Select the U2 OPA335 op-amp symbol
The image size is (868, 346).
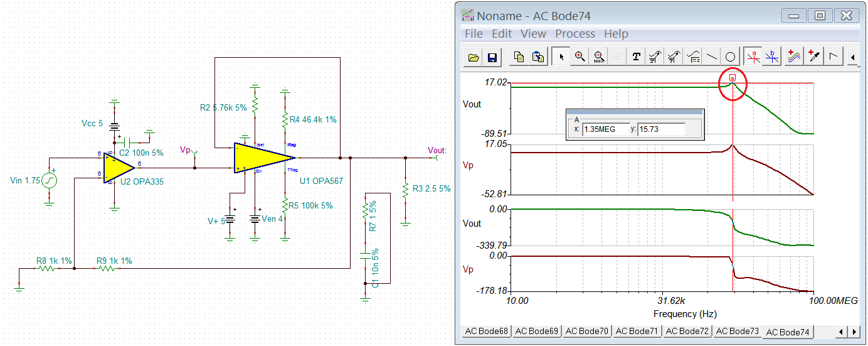(119, 167)
